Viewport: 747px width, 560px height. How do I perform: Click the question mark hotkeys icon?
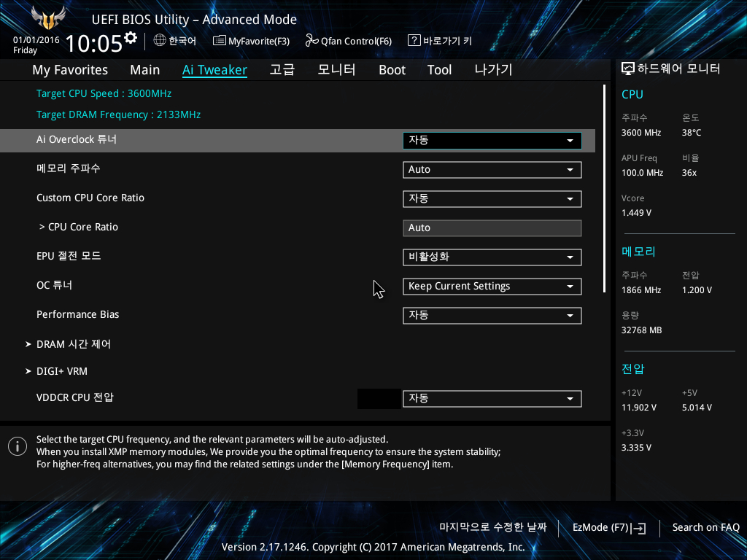click(414, 41)
